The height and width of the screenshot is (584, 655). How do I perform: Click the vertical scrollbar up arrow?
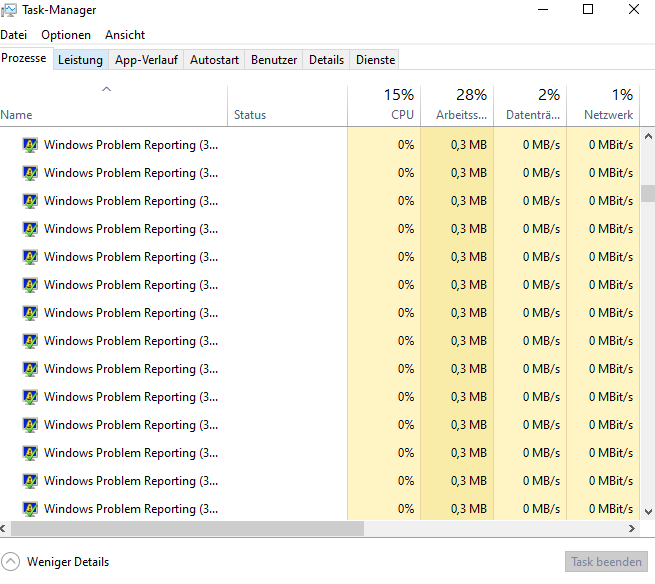pos(648,136)
